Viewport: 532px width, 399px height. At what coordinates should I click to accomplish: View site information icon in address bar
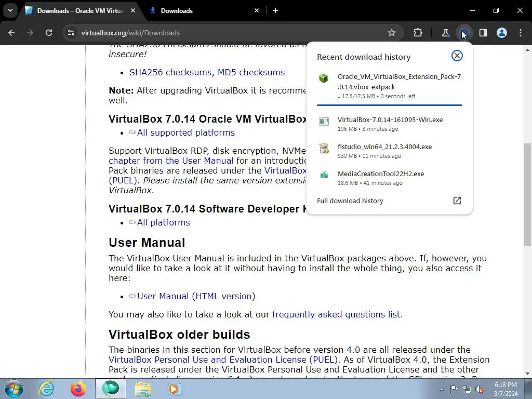[71, 33]
